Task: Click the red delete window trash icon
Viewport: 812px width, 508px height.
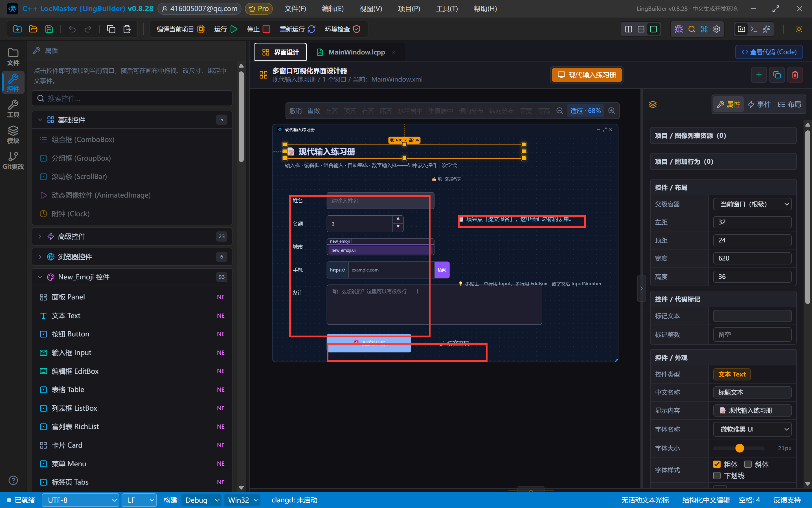Action: (x=795, y=75)
